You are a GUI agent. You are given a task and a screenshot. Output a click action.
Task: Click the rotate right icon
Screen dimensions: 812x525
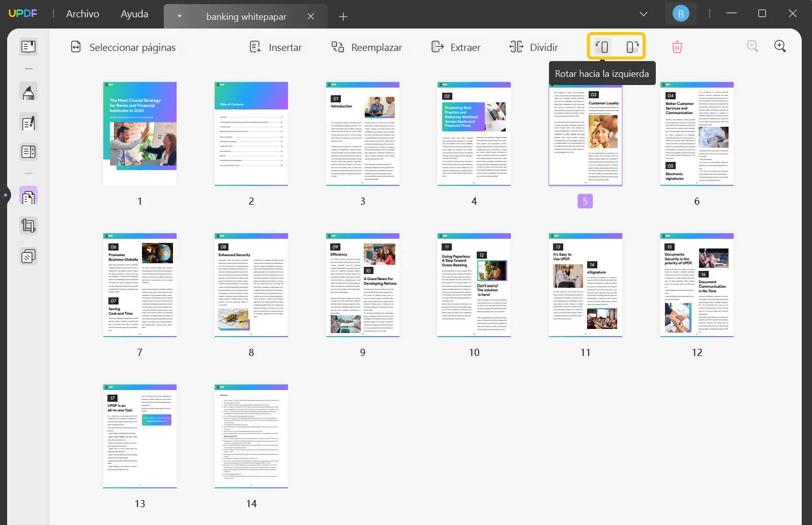[x=632, y=47]
